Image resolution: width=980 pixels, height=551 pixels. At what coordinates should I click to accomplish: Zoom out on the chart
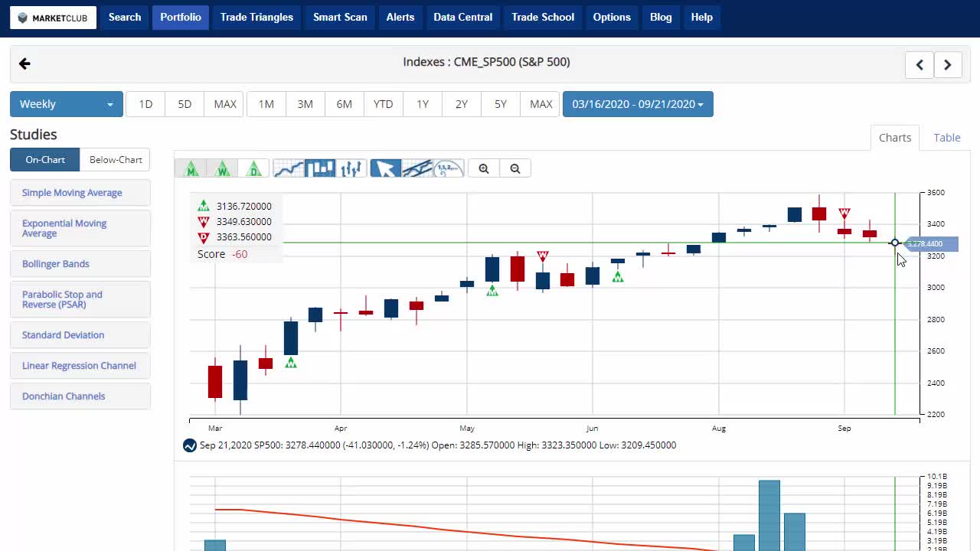(515, 168)
